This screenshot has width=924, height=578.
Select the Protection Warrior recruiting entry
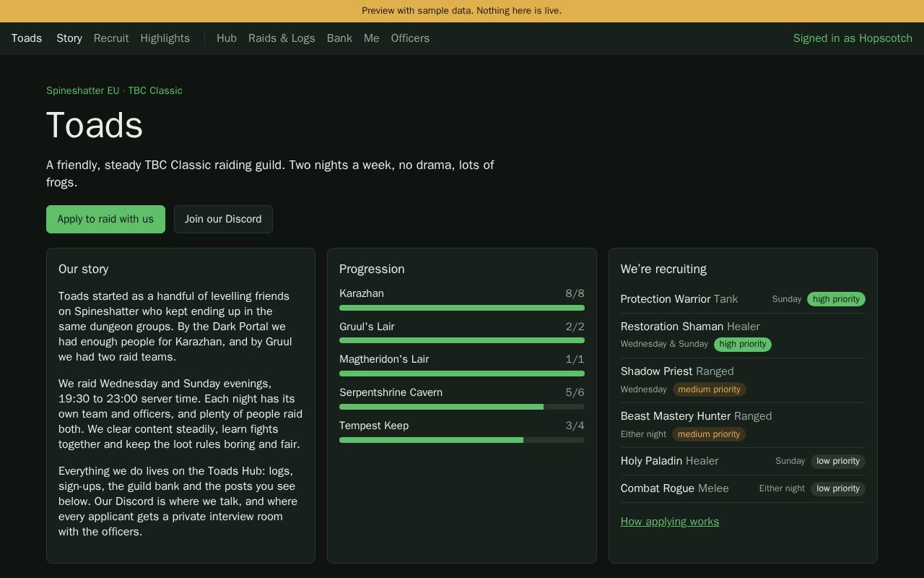[743, 299]
